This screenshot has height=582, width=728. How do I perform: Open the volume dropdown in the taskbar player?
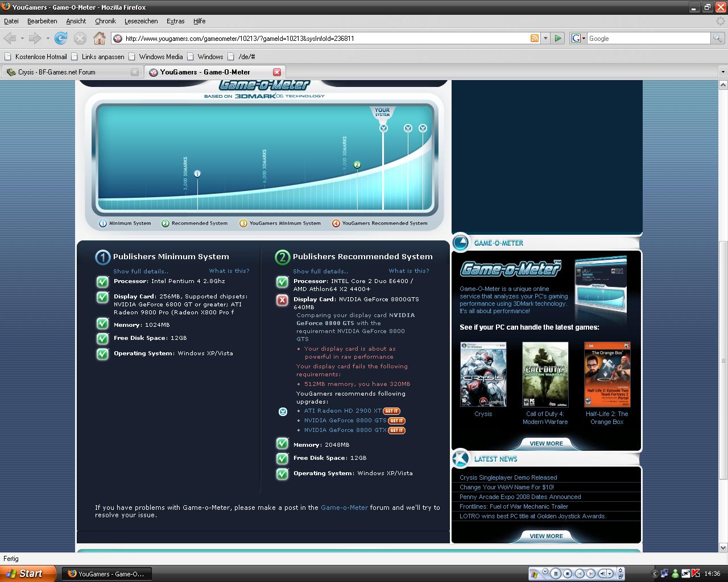coord(610,573)
